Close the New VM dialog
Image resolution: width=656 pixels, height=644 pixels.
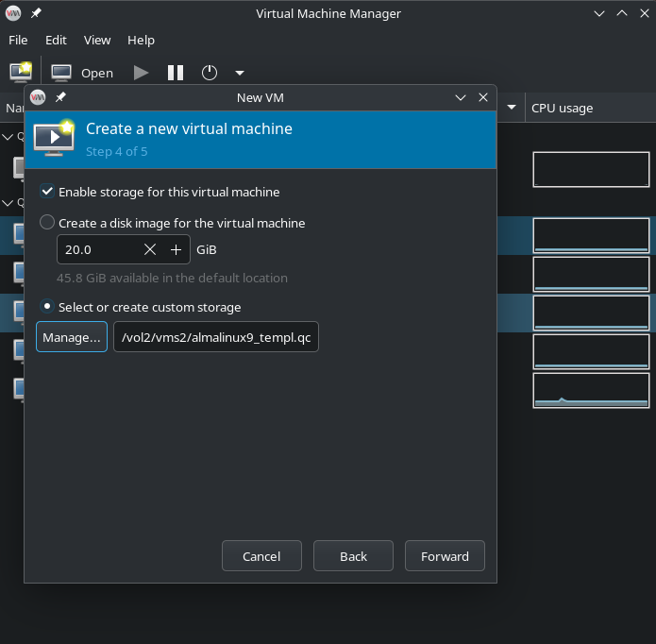coord(482,97)
